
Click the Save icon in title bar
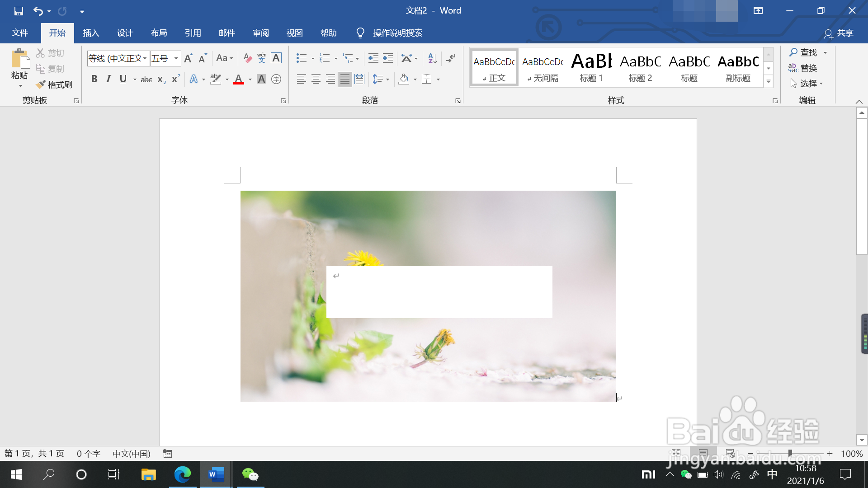pyautogui.click(x=19, y=11)
